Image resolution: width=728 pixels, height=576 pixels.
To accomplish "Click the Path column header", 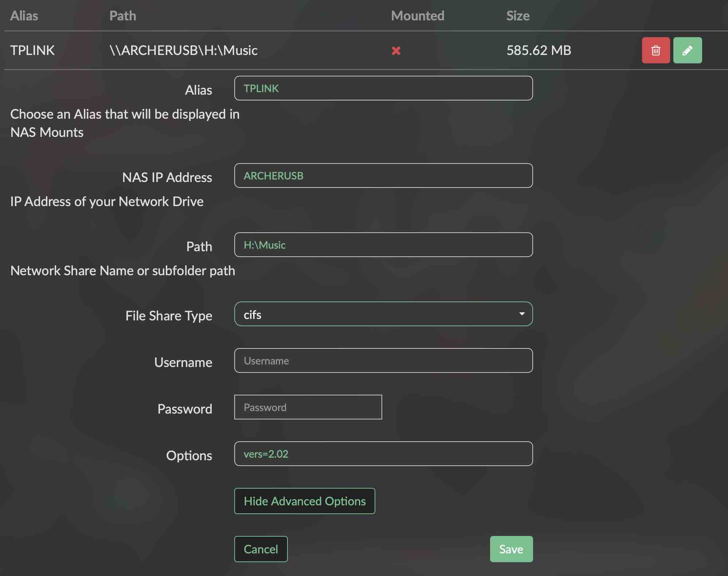I will click(x=123, y=16).
